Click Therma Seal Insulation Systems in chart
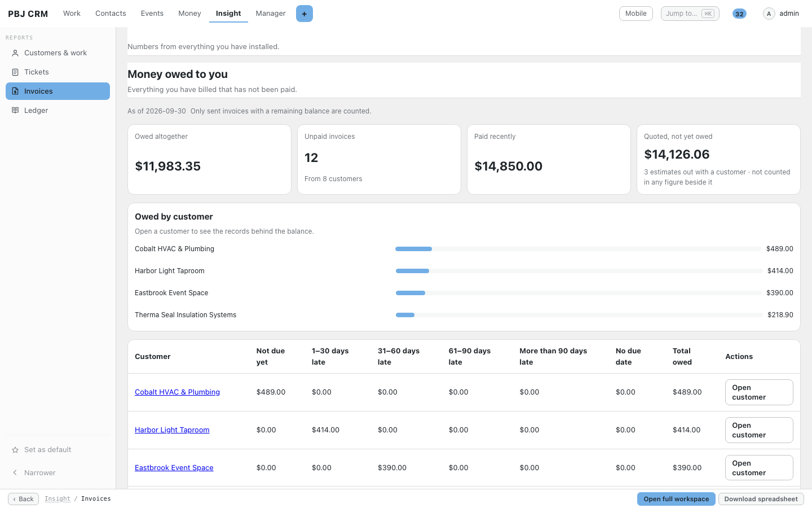This screenshot has height=508, width=812. 186,315
